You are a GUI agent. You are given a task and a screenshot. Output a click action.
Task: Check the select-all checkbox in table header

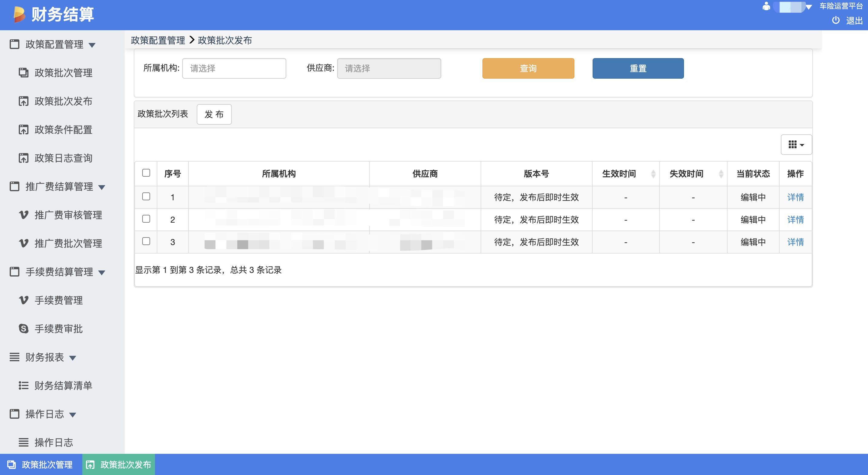146,173
